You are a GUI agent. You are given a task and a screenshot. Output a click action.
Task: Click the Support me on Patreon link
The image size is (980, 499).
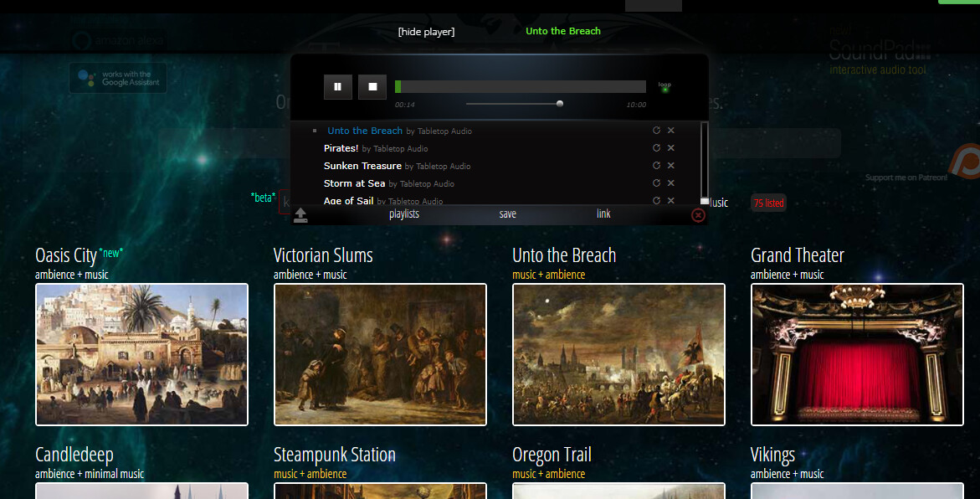tap(906, 177)
